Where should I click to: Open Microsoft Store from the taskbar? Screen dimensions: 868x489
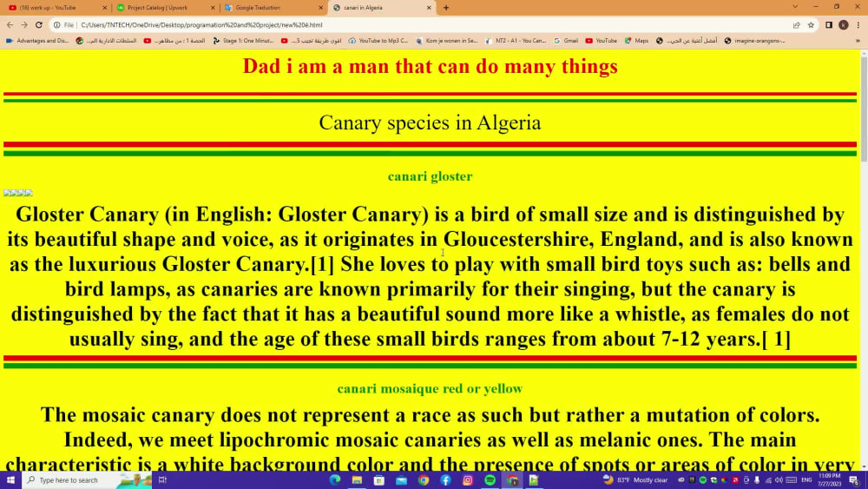tap(379, 479)
